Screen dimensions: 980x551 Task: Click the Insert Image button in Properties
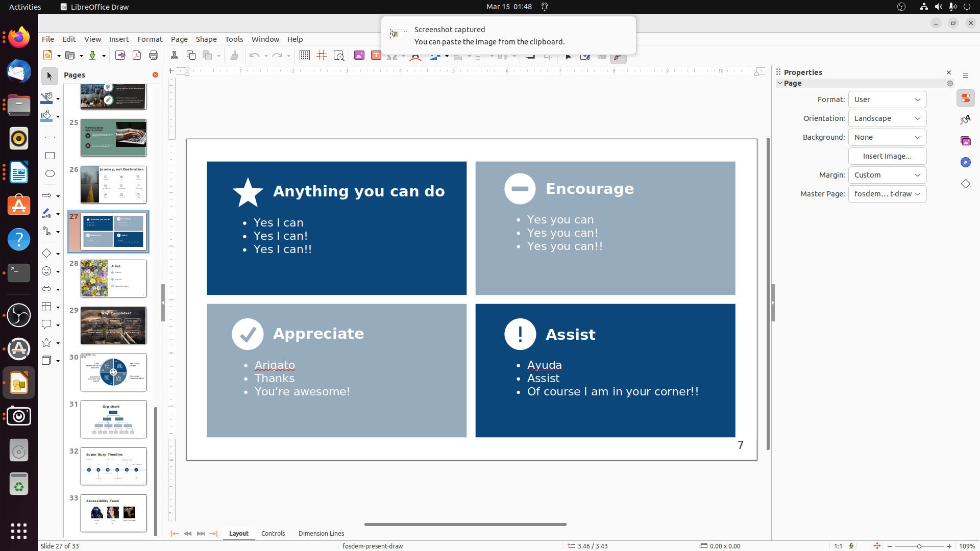point(887,156)
